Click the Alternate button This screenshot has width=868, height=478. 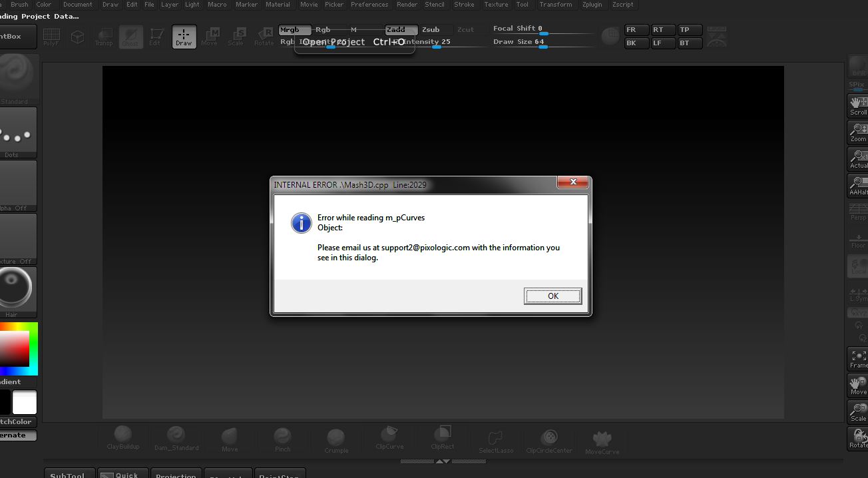17,435
